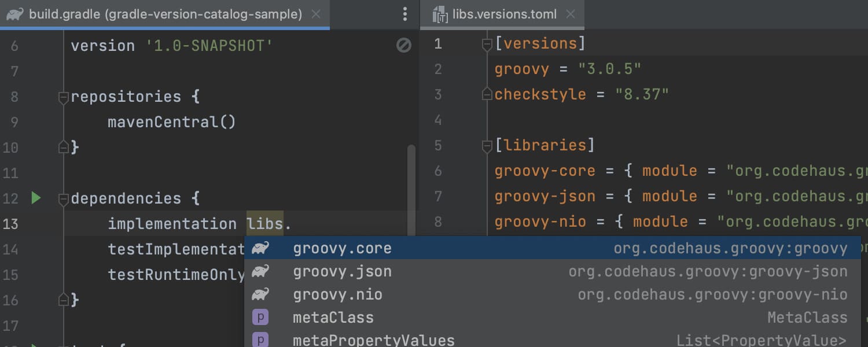Close the build.gradle editor tab

pos(316,14)
